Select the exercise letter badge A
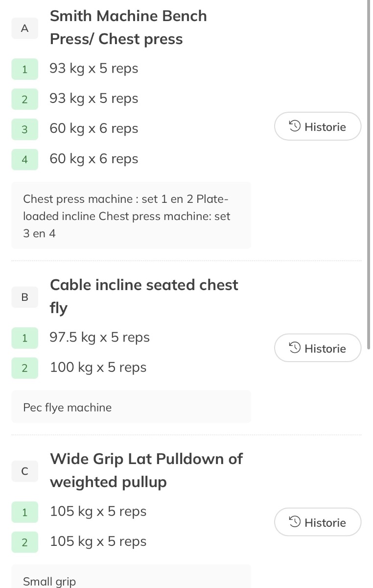The image size is (373, 588). (x=24, y=28)
